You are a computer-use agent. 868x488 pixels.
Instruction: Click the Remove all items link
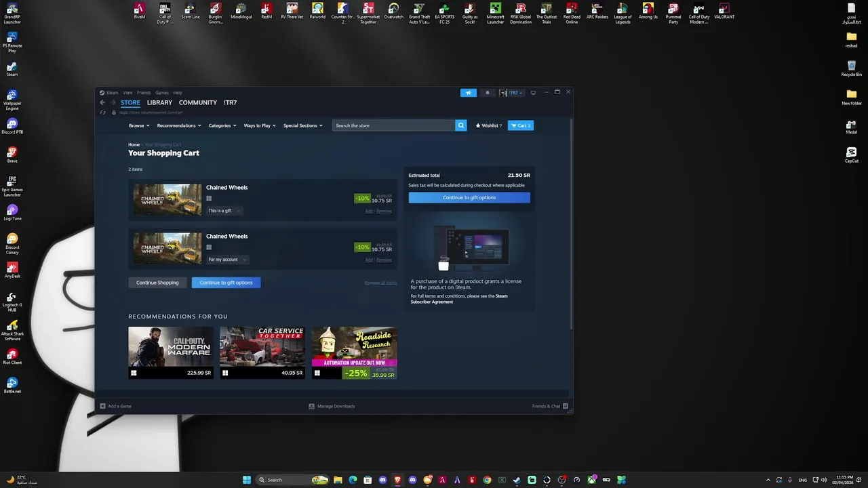coord(380,283)
